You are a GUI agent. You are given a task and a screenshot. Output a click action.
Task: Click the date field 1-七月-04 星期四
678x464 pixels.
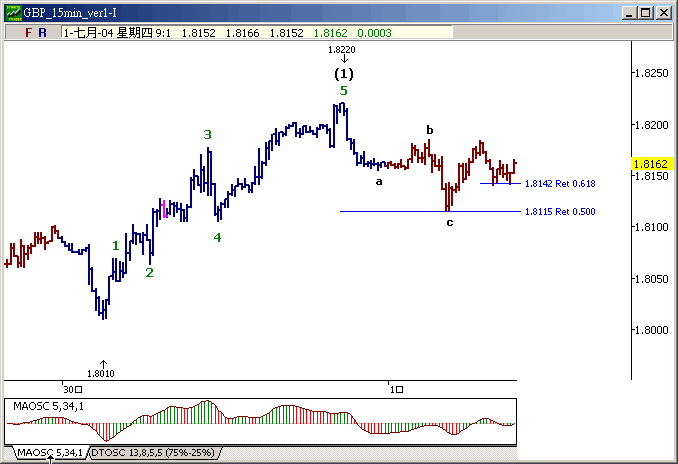pos(108,33)
